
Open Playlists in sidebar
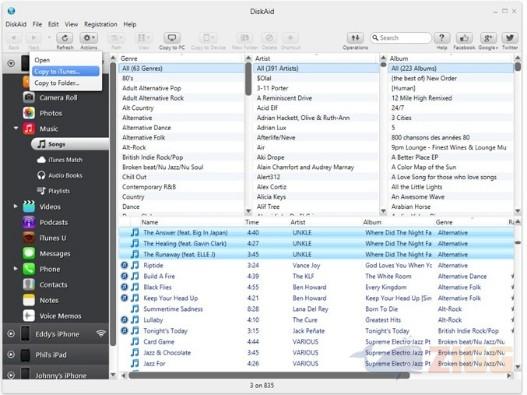59,191
